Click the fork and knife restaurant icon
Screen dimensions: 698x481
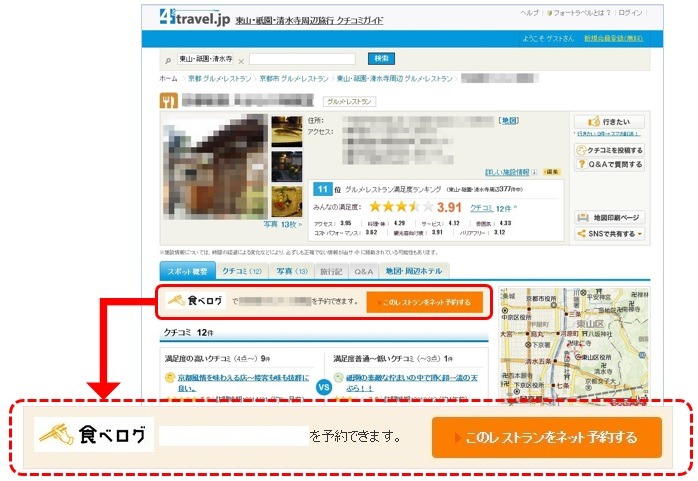point(169,101)
